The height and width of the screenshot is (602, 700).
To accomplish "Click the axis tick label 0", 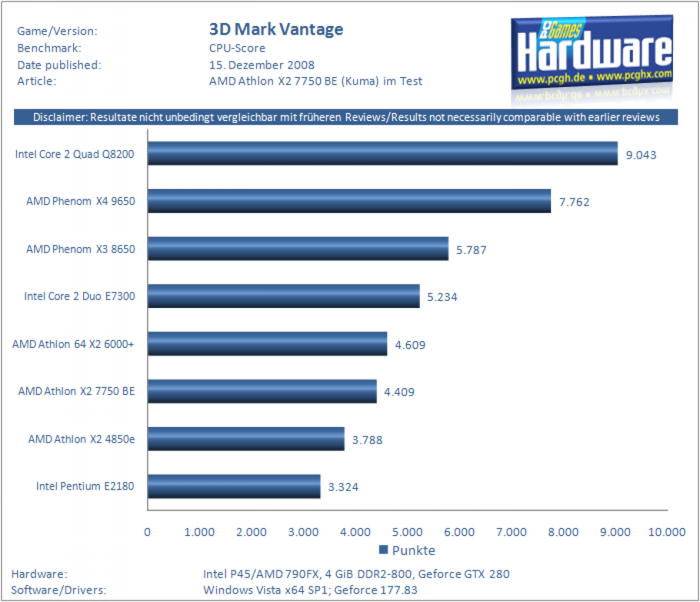I will point(147,532).
